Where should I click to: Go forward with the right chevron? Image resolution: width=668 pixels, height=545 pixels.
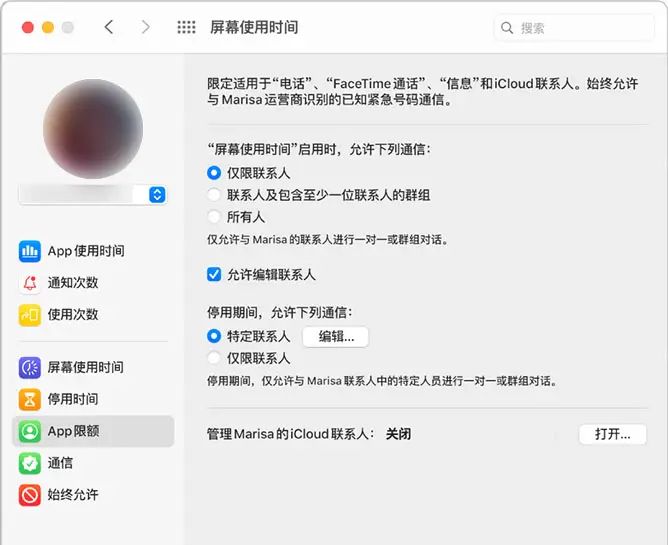[x=146, y=27]
